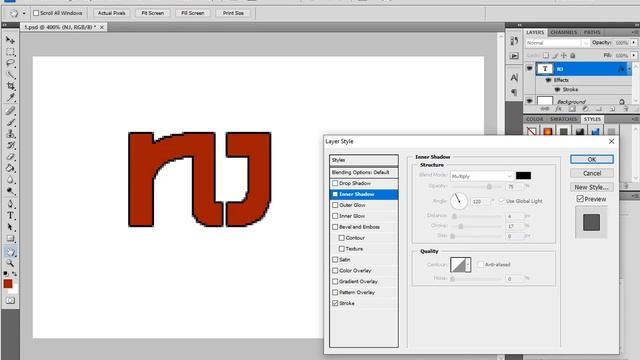The height and width of the screenshot is (360, 640).
Task: Select the Styles list header
Action: point(364,160)
